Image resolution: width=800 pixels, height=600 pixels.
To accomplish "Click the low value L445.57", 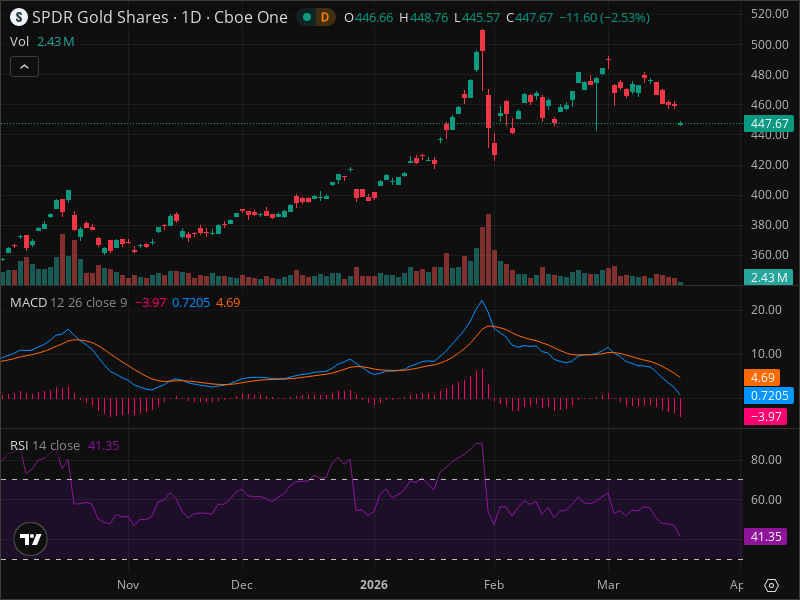I will coord(477,17).
